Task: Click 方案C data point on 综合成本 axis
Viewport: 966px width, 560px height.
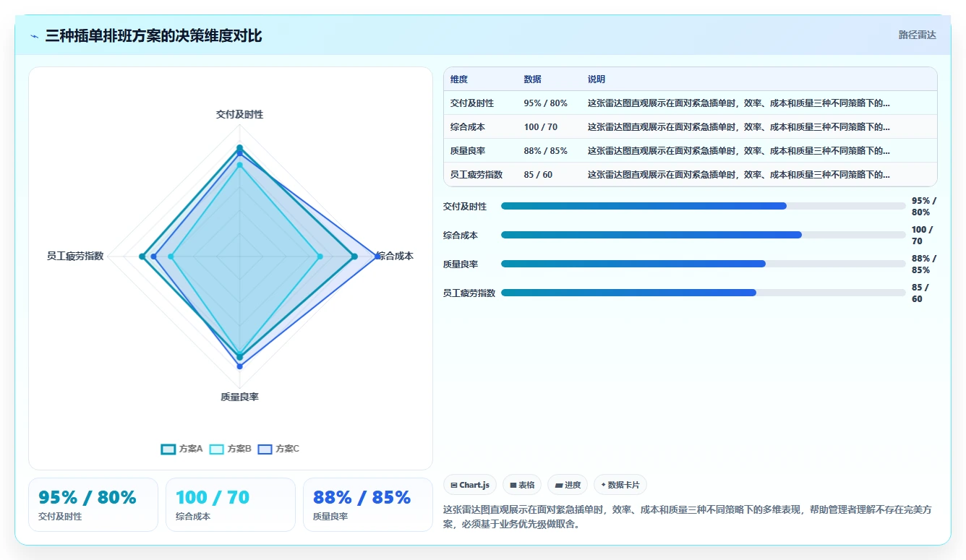Action: pos(377,257)
